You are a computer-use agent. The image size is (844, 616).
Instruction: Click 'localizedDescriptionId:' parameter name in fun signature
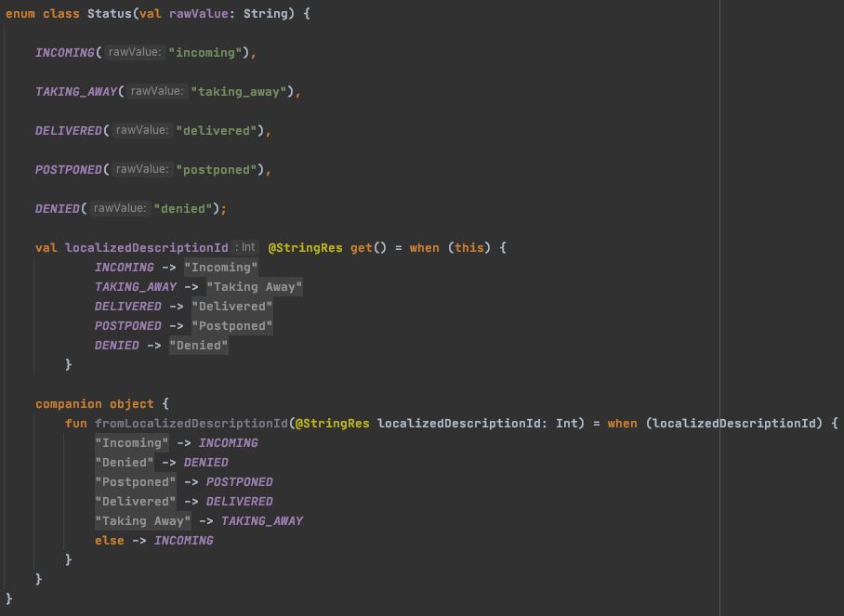(x=462, y=424)
